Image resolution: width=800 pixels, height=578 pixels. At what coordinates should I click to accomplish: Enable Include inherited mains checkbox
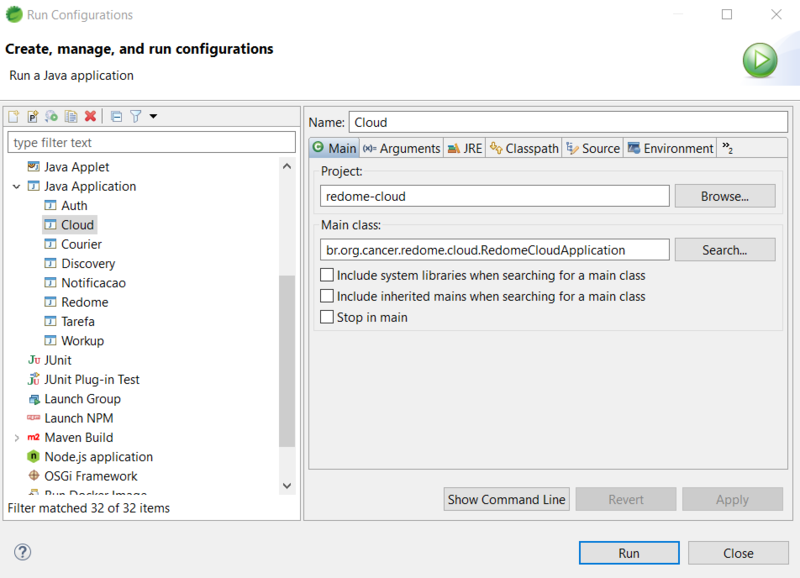tap(327, 296)
